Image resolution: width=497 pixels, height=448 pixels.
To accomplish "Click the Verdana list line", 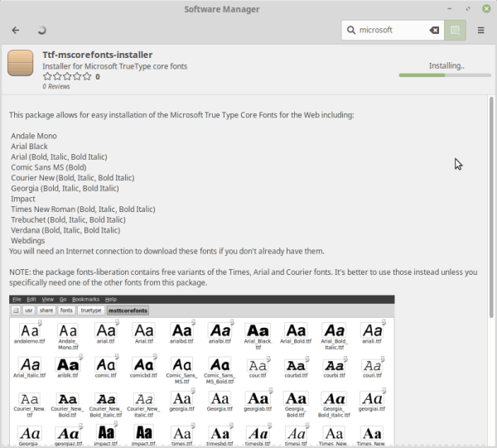I will [x=65, y=230].
